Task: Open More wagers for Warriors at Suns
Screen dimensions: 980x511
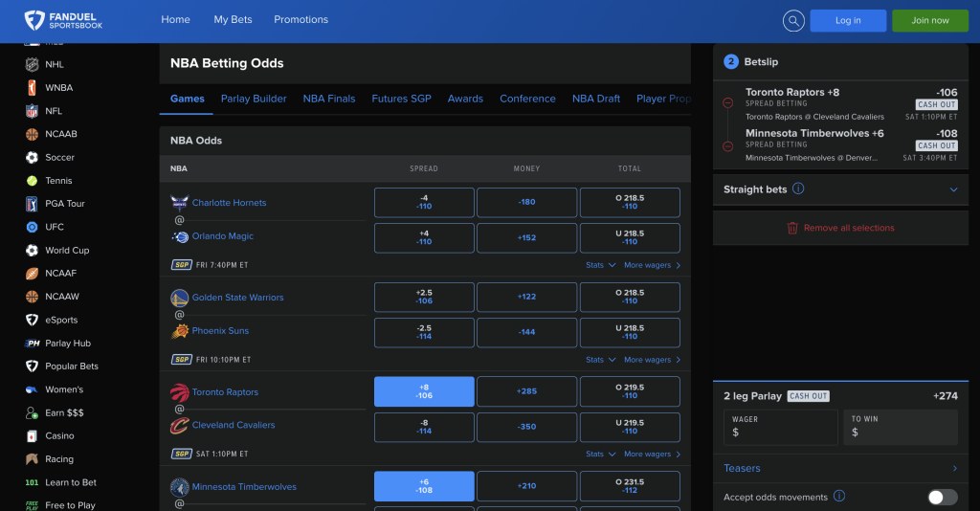Action: pyautogui.click(x=653, y=360)
